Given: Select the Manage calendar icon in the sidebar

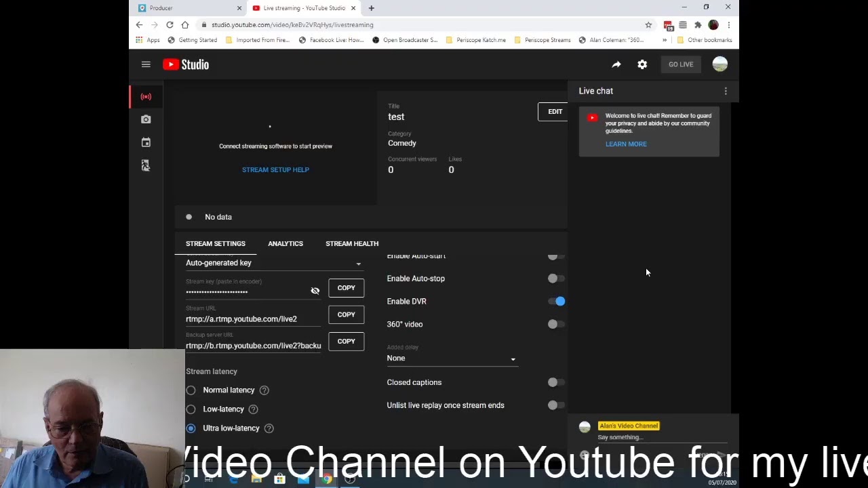Looking at the screenshot, I should tap(146, 142).
